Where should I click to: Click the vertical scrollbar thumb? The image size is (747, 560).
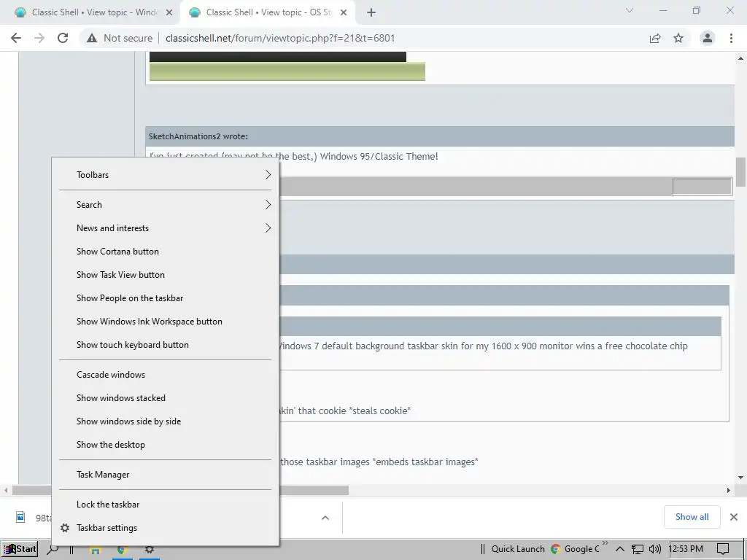click(740, 172)
